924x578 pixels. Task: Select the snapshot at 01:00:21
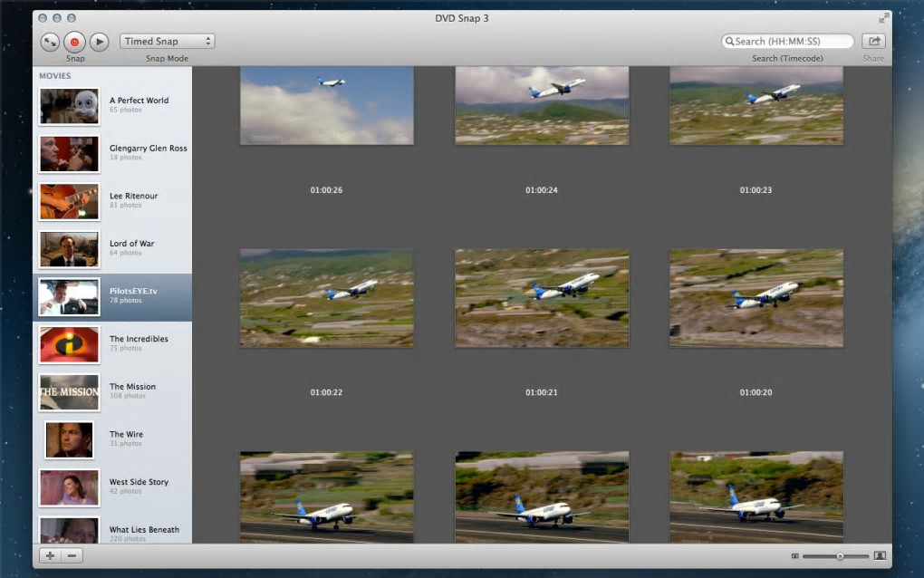(542, 297)
